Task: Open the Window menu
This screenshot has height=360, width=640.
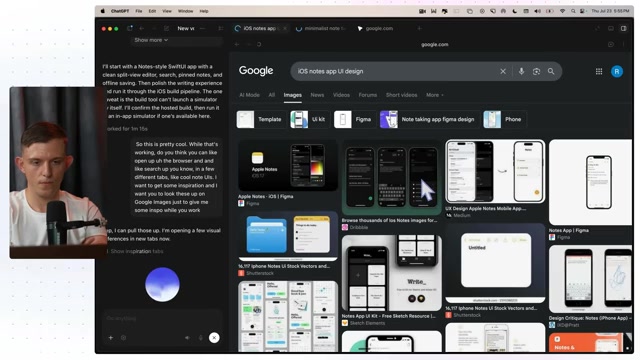Action: [185, 11]
